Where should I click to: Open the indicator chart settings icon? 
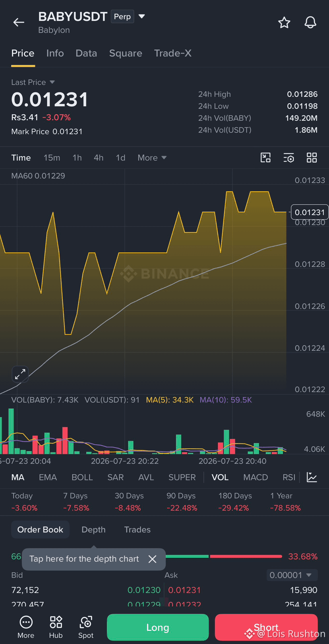(312, 477)
